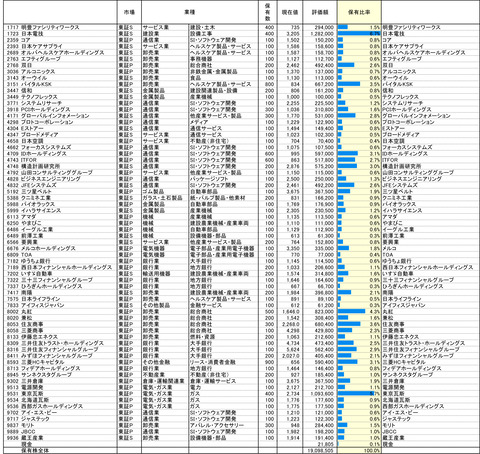Click the ゴム製品 cell
Screen dimensions: 480x454
point(165,192)
